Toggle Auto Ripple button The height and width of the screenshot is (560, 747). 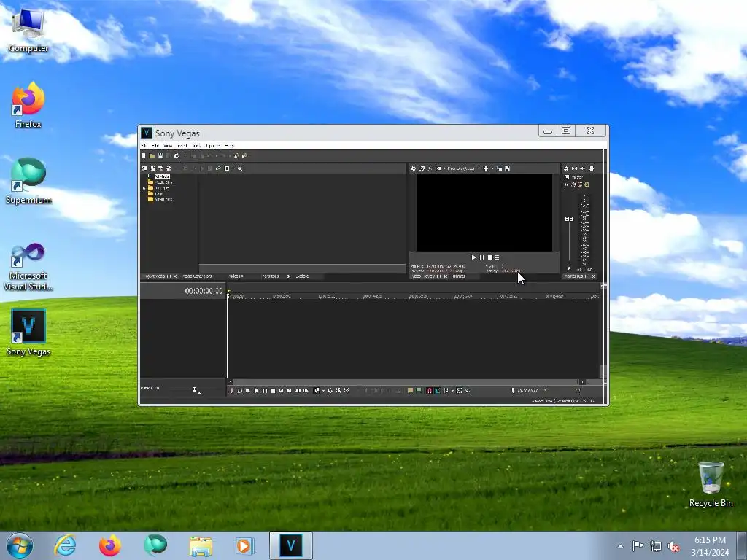pyautogui.click(x=446, y=391)
